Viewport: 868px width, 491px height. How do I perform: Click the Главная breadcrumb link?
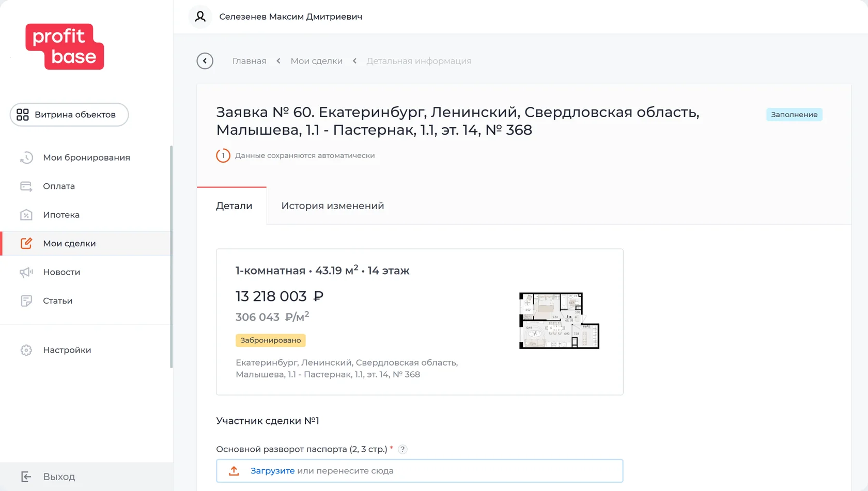[249, 61]
